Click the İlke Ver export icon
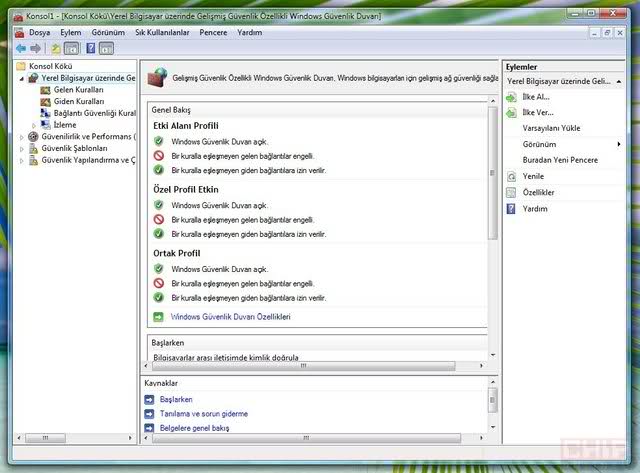 [x=511, y=113]
